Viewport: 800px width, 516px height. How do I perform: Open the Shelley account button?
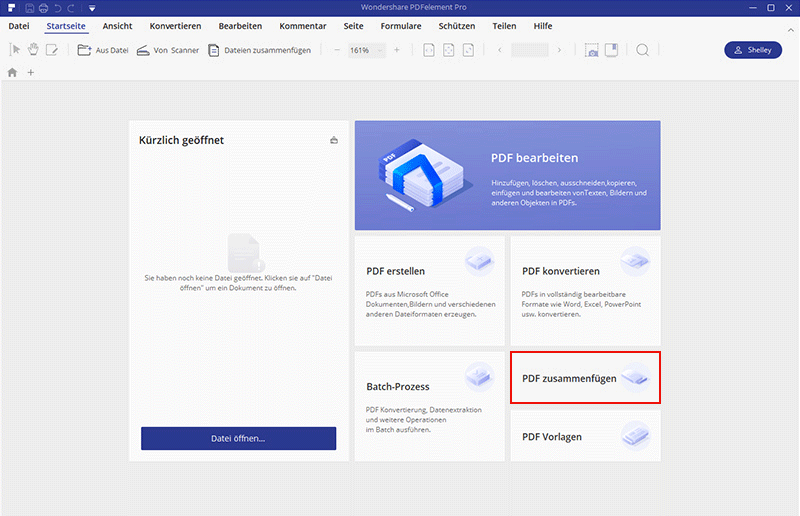753,50
